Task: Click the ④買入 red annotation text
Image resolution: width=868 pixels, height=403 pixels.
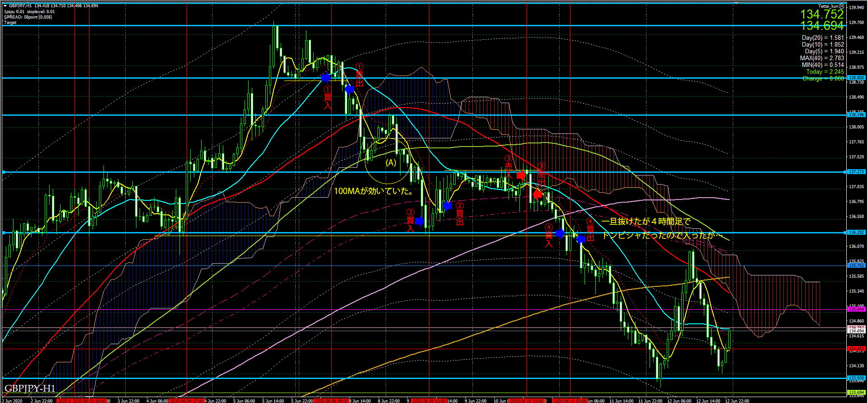Action: click(548, 235)
